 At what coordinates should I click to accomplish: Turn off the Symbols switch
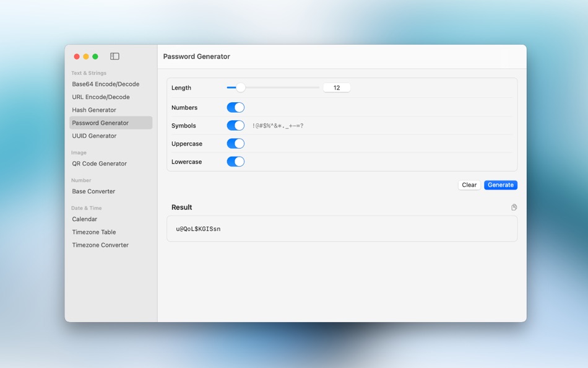(235, 125)
